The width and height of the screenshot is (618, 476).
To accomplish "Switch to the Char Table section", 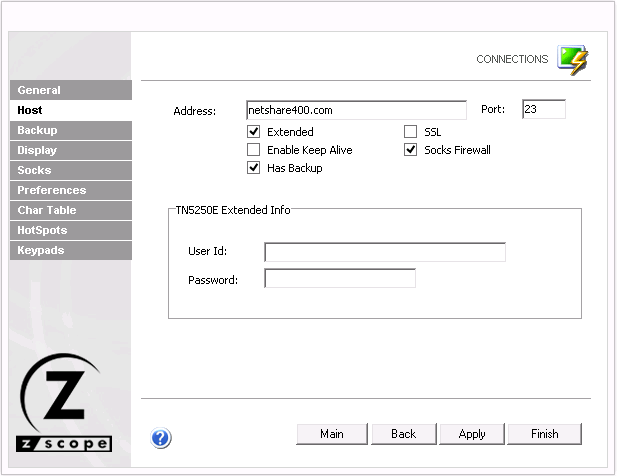I will [71, 210].
